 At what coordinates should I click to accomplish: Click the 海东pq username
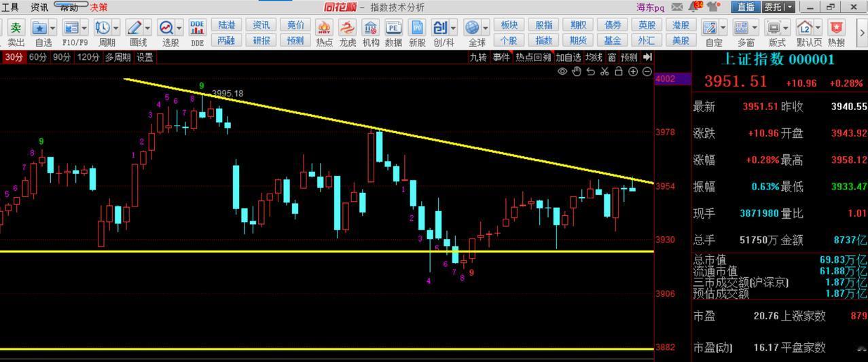[x=650, y=7]
